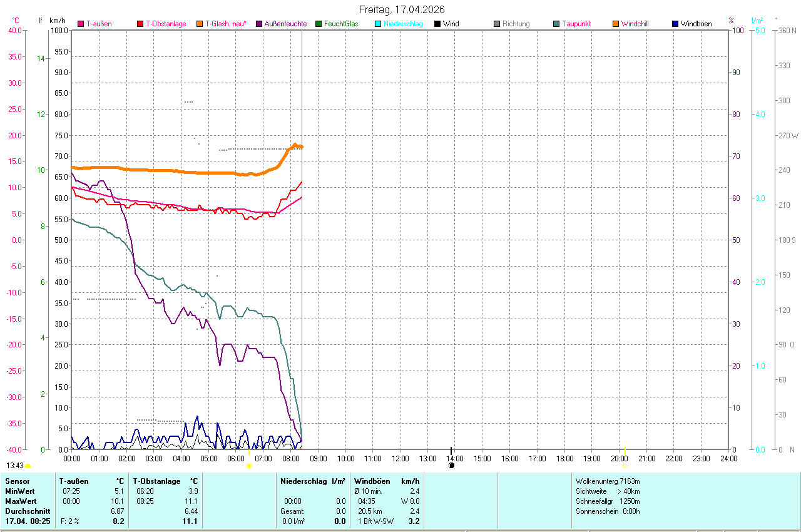Screen dimensions: 801x532
Task: Click the dark blue Windböen legend square
Action: (x=675, y=24)
